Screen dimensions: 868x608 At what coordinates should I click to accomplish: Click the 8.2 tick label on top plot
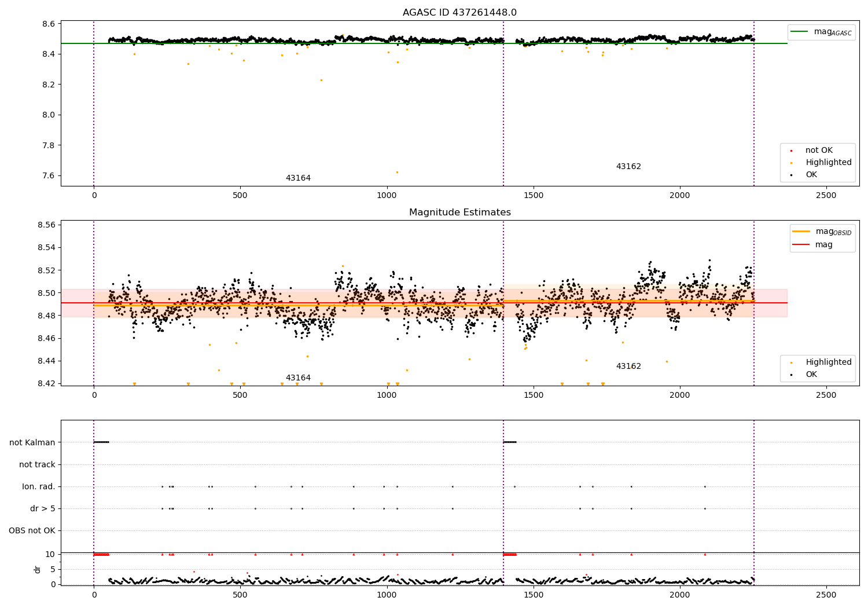click(49, 85)
